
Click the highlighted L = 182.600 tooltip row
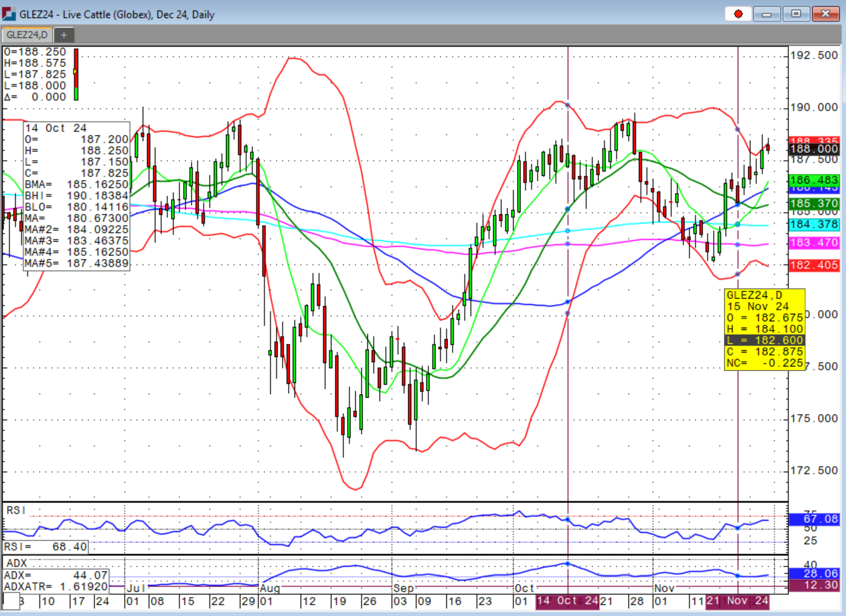pos(765,340)
